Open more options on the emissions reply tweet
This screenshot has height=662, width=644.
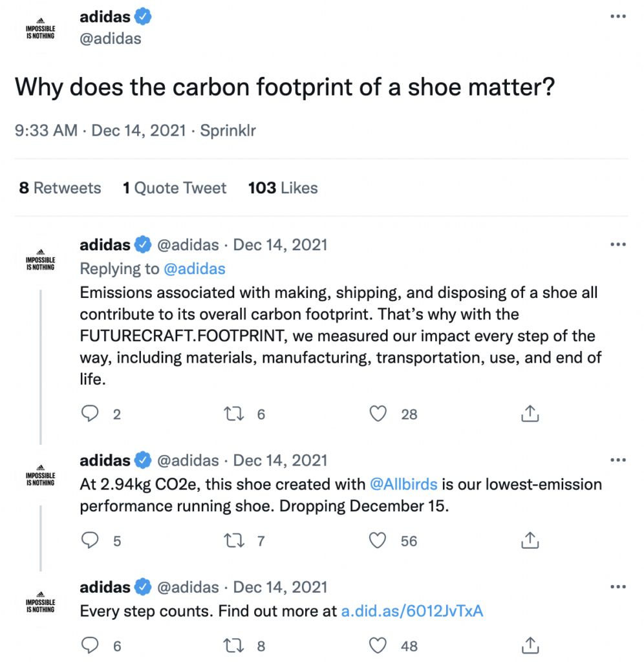pos(617,245)
